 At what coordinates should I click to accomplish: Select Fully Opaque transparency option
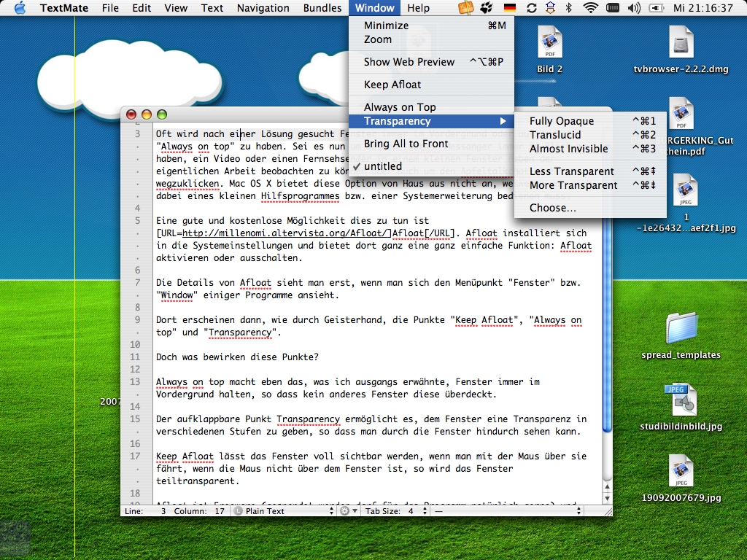591,121
